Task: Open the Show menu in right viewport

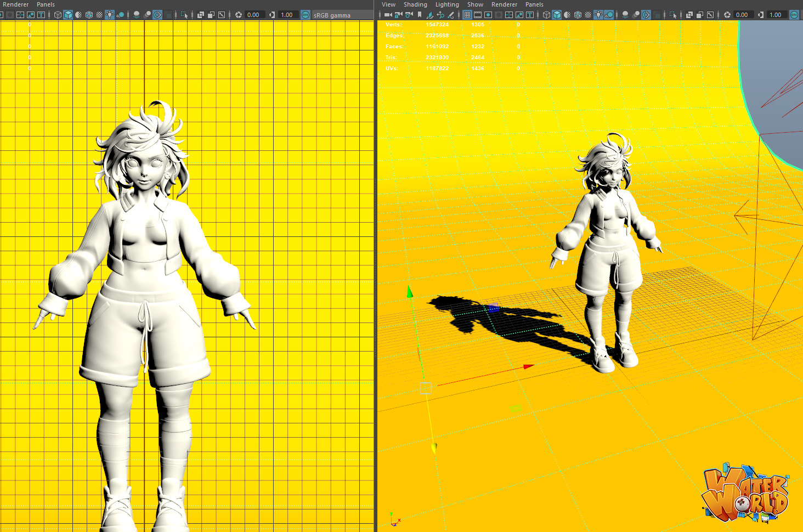Action: (475, 4)
